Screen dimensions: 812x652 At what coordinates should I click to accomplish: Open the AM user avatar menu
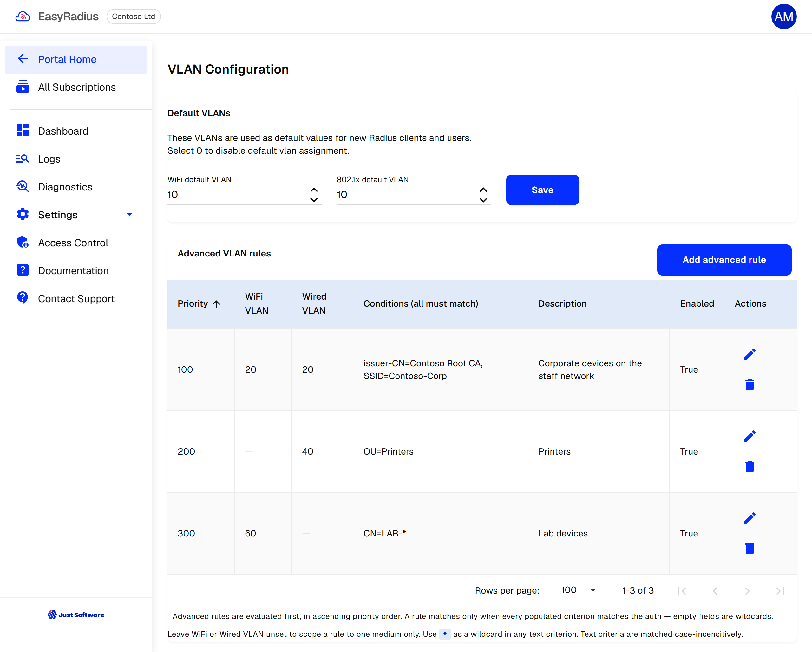[783, 17]
